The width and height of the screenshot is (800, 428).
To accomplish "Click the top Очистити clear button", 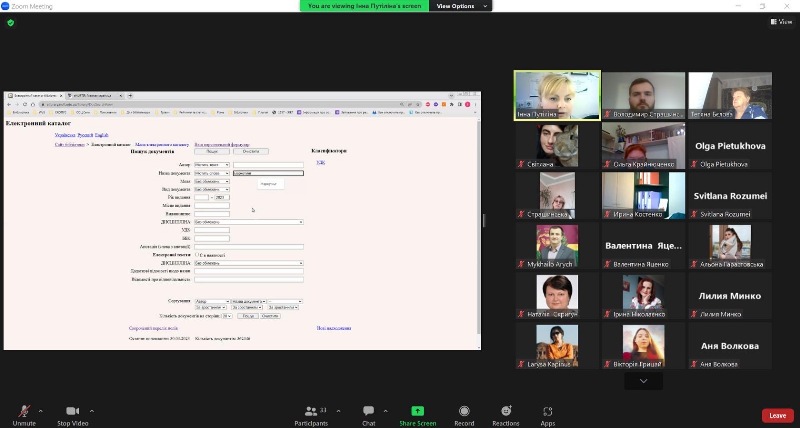I will click(x=251, y=152).
